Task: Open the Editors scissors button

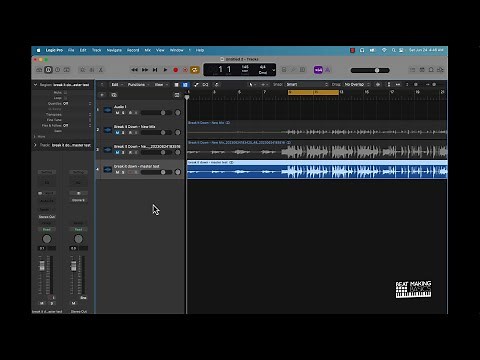Action: pos(101,70)
